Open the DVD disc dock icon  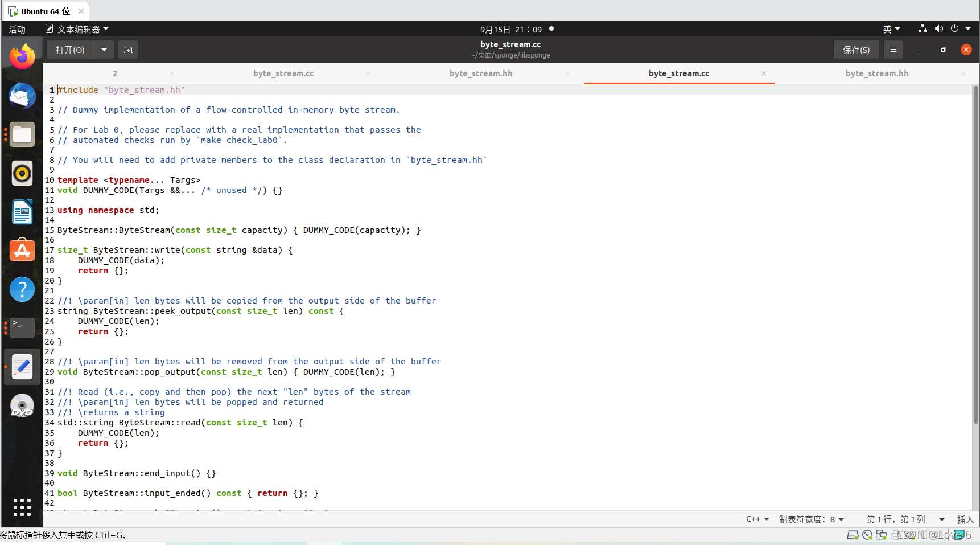[x=22, y=405]
